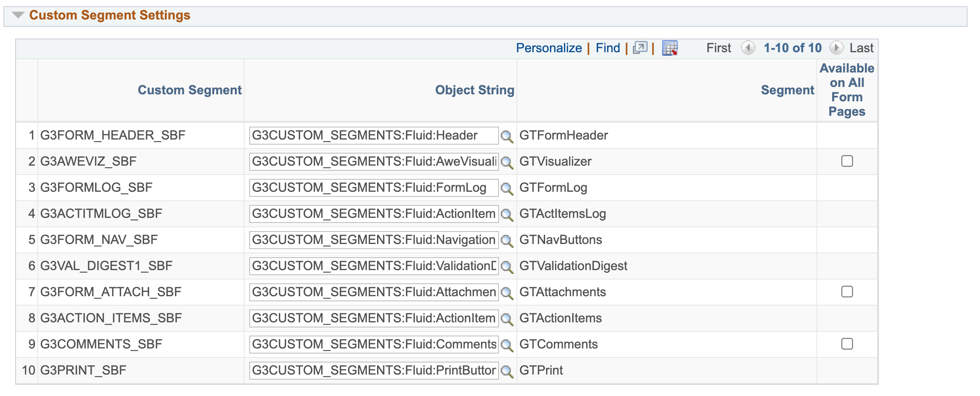The width and height of the screenshot is (980, 396).
Task: Toggle Available on All Pages for GTVisualizer
Action: pos(847,161)
